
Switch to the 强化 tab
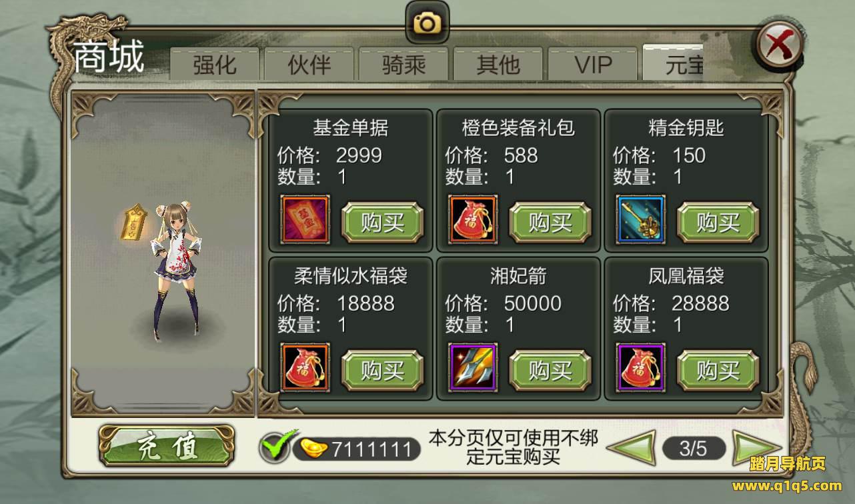point(215,64)
